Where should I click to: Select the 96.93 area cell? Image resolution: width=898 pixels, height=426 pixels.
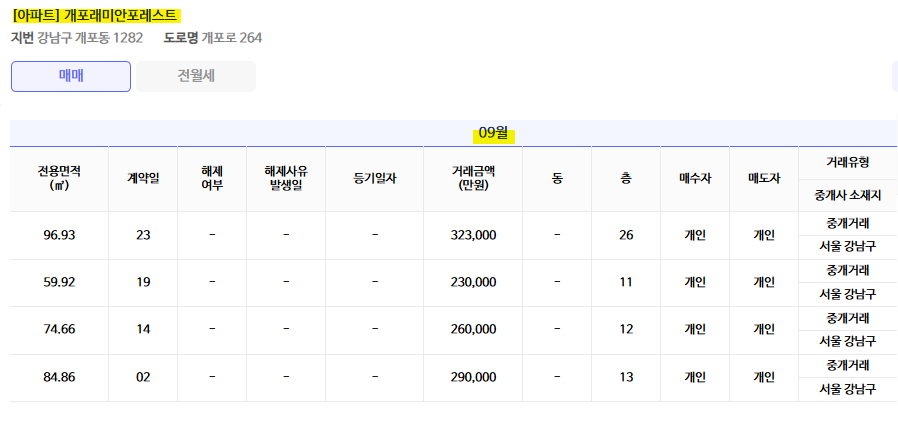(x=60, y=235)
